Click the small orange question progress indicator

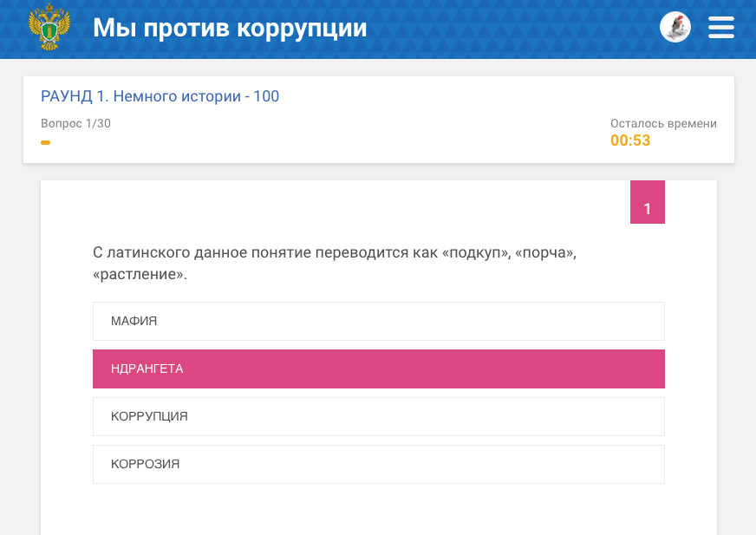point(45,142)
